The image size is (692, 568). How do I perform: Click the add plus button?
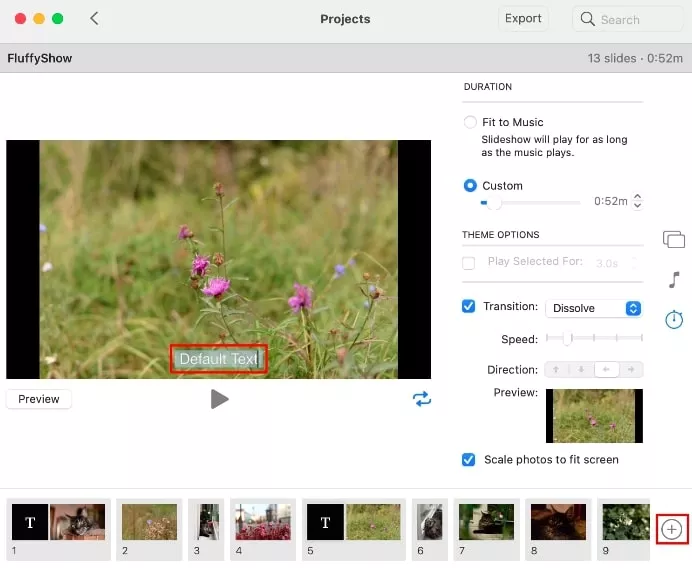(x=671, y=529)
